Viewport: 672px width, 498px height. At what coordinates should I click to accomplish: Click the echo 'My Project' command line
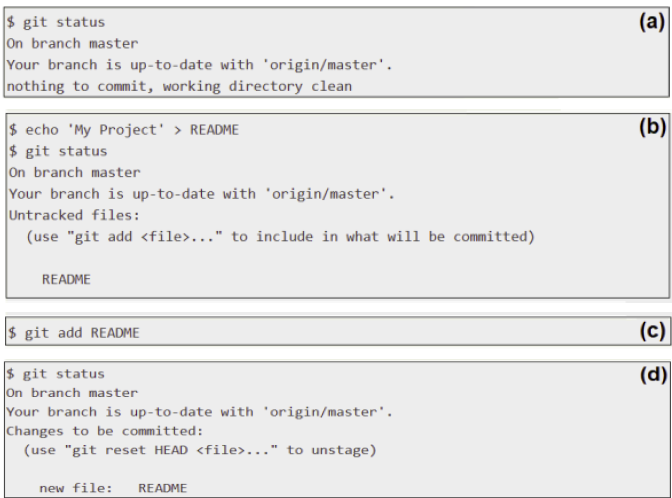[x=124, y=130]
